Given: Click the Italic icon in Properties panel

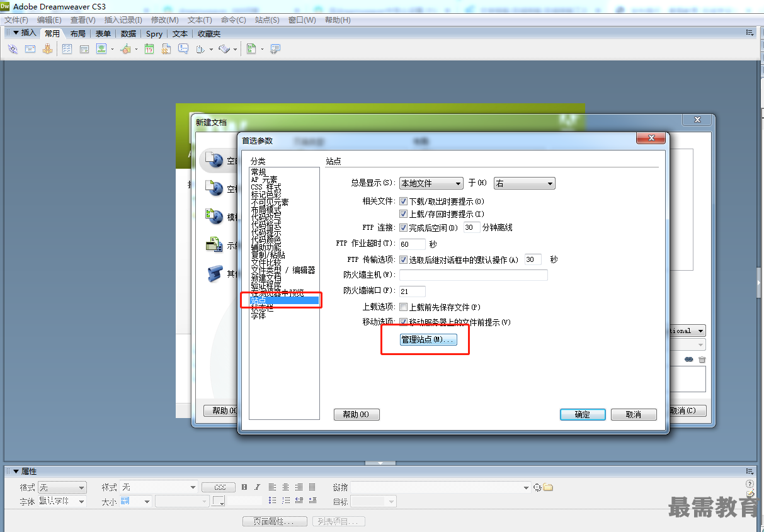Looking at the screenshot, I should pyautogui.click(x=257, y=487).
